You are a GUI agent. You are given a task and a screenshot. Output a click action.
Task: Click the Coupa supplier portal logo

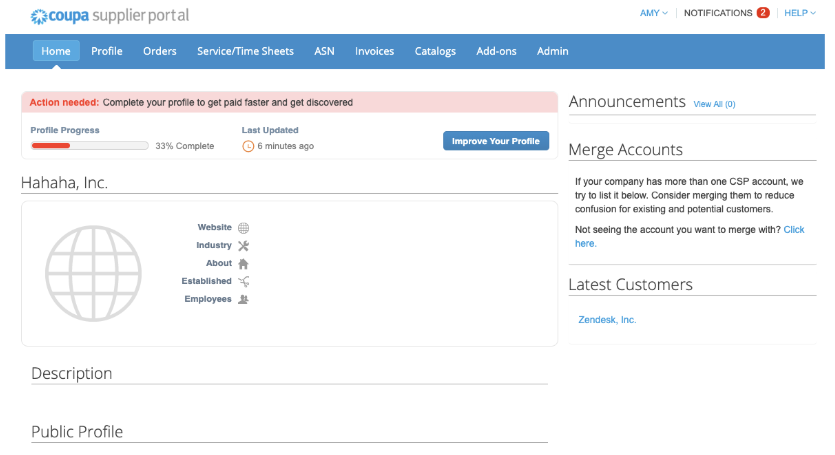coord(109,16)
